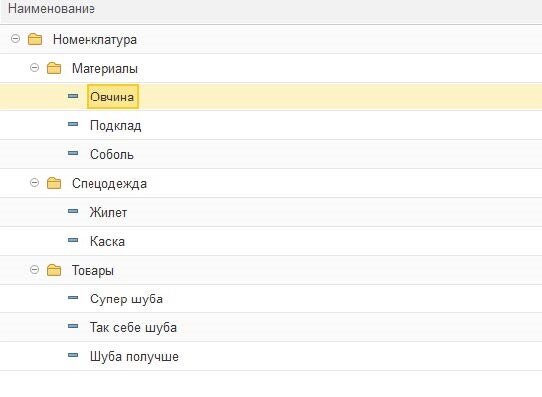Screen dimensions: 542x397
Task: Click the item icon beside Овчина
Action: pyautogui.click(x=73, y=96)
